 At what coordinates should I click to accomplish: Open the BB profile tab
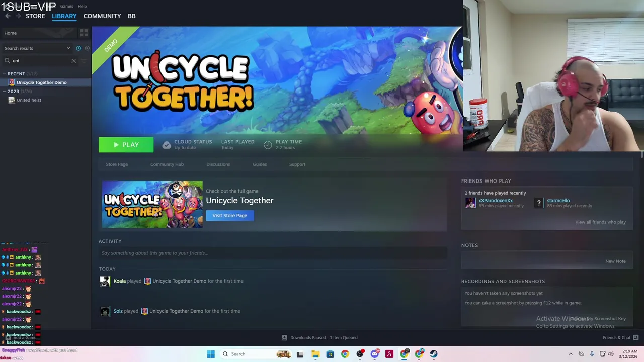pyautogui.click(x=131, y=16)
